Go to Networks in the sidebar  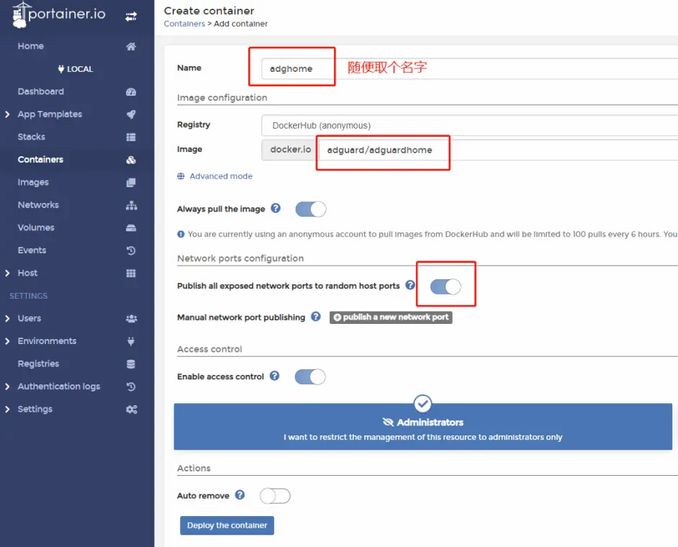point(38,205)
